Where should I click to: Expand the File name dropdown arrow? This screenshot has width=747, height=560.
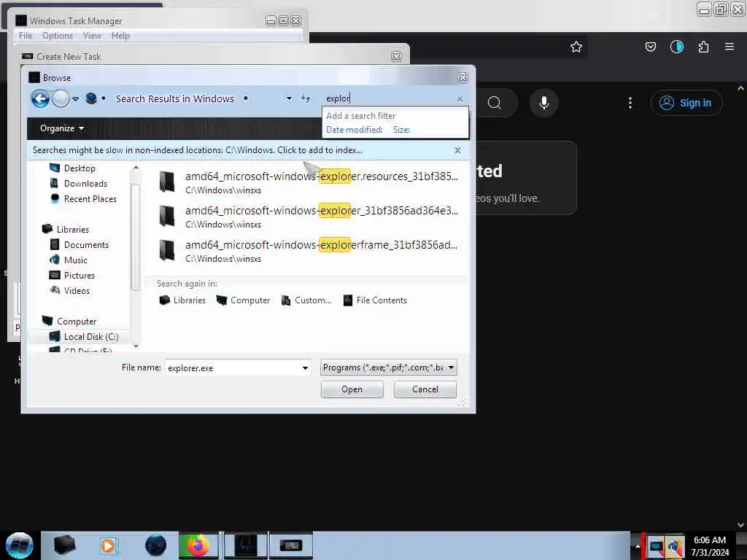(x=305, y=367)
